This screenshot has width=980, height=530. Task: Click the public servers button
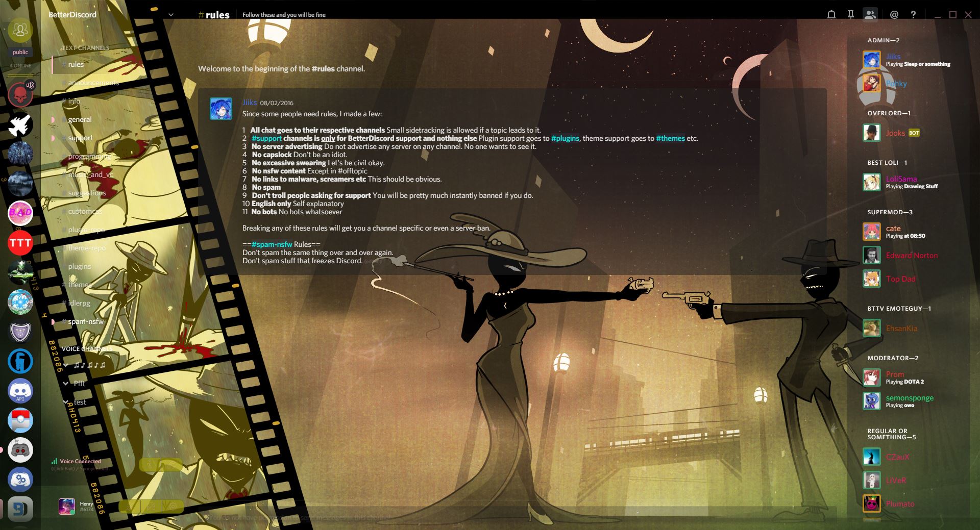[x=20, y=52]
